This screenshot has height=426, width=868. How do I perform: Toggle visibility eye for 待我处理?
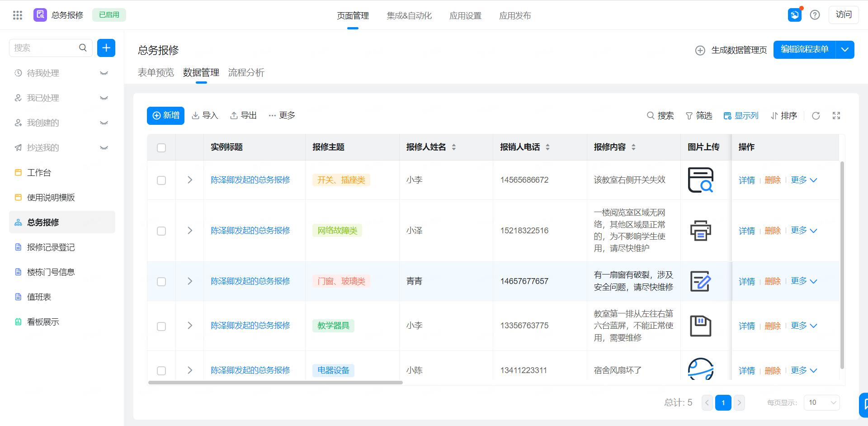tap(104, 73)
